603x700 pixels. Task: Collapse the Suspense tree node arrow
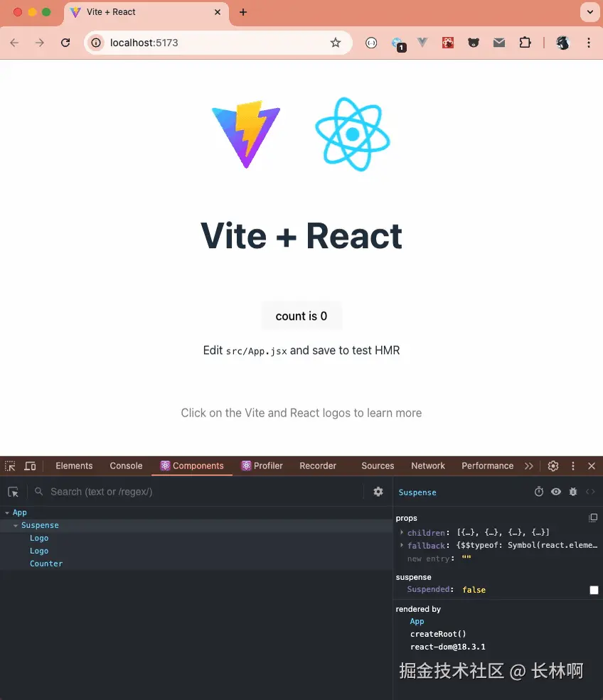16,525
